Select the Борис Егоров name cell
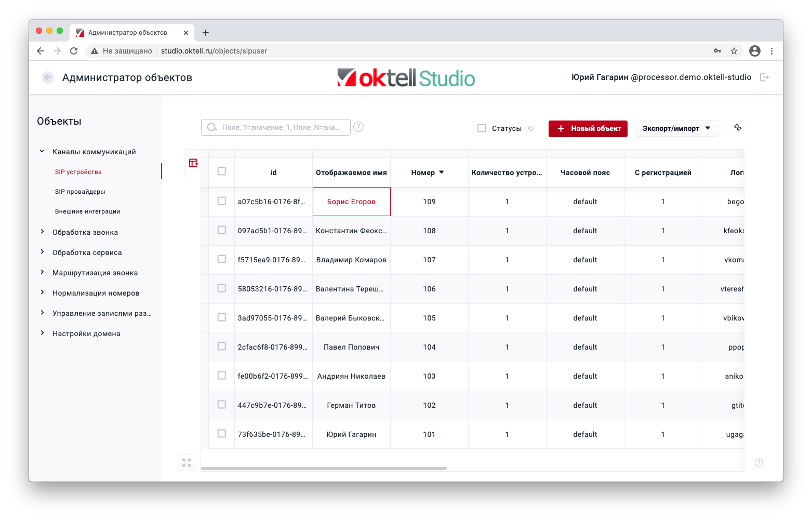This screenshot has width=812, height=520. click(x=351, y=202)
